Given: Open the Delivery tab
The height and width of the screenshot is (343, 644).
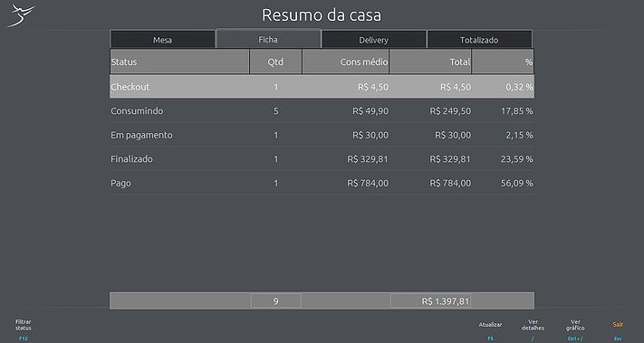Looking at the screenshot, I should [x=373, y=40].
